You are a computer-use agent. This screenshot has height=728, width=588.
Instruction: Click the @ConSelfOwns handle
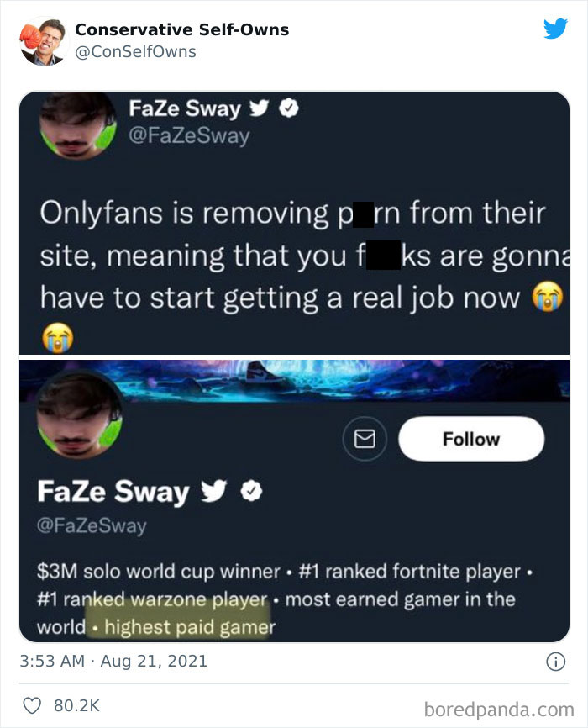135,52
